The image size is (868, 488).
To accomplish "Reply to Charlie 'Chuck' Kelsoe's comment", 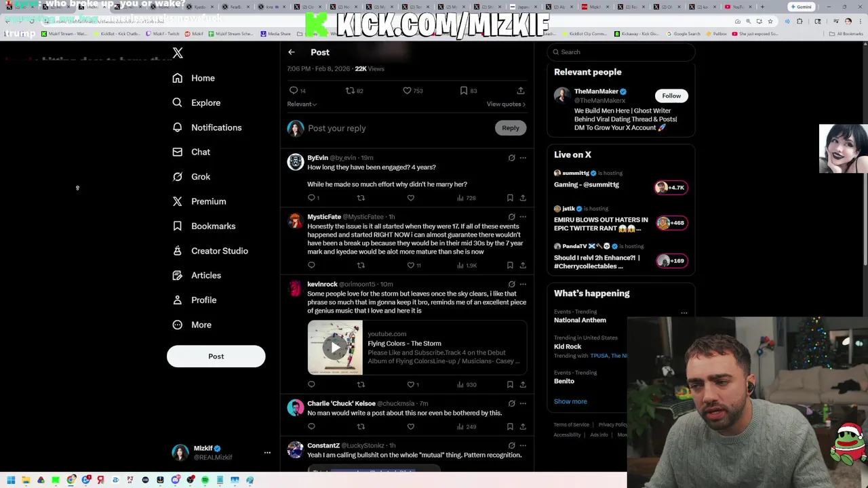I will pyautogui.click(x=311, y=426).
